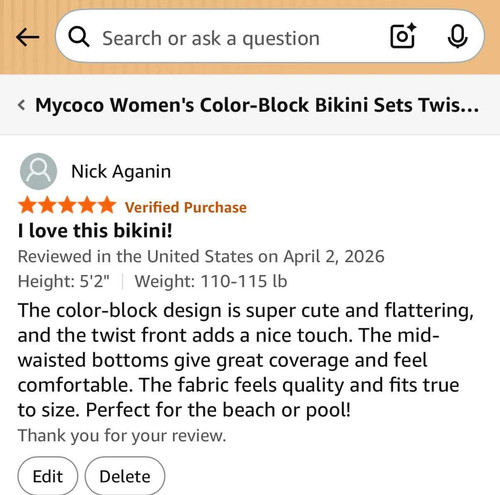
Task: Click the 'Thank you for your review' text
Action: tap(122, 435)
